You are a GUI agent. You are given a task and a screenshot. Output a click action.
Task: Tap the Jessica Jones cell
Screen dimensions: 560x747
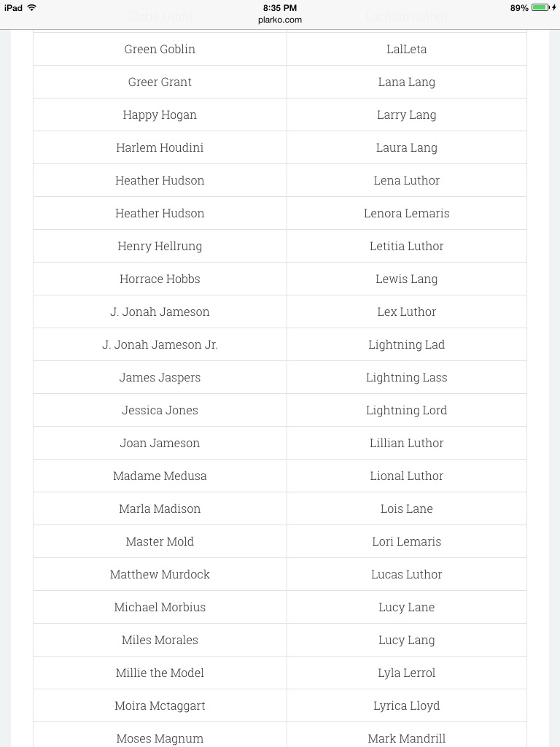160,410
